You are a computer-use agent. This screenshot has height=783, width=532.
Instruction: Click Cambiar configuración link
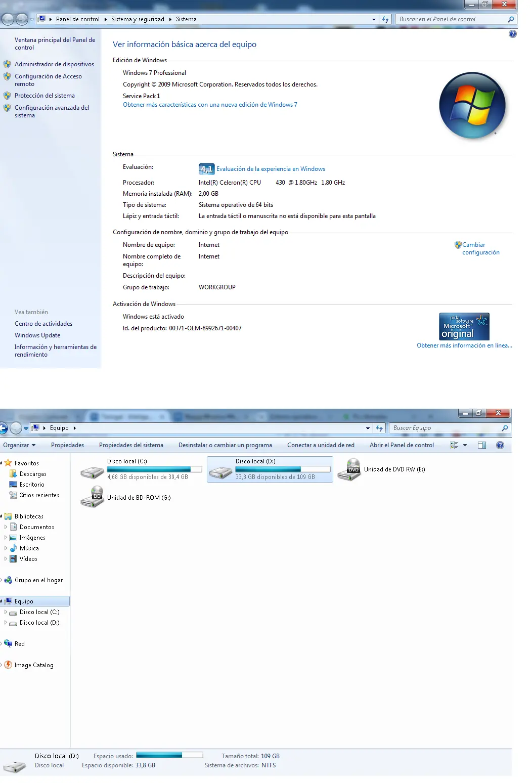click(480, 248)
